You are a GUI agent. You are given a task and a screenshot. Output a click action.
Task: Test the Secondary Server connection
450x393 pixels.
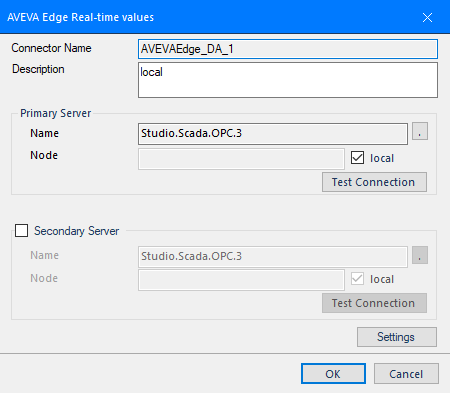[x=374, y=303]
